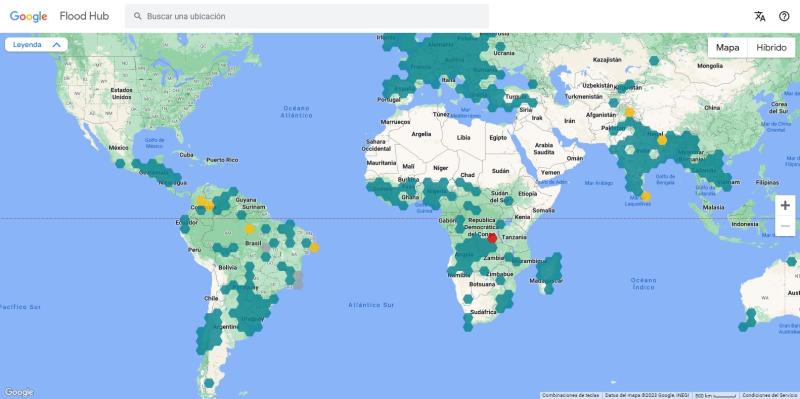Screen dimensions: 800x399
Task: Click the search magnifier icon
Action: pos(138,16)
